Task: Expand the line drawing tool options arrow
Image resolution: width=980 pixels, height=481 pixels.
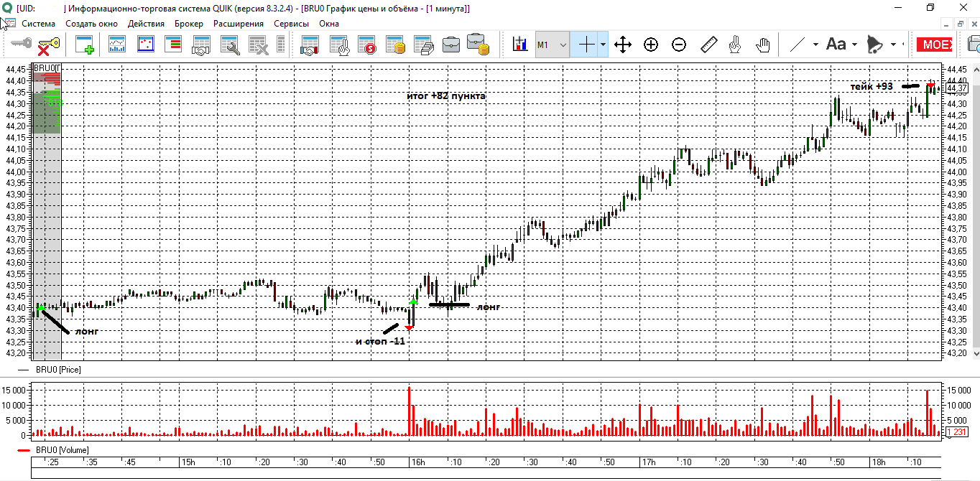Action: coord(815,45)
